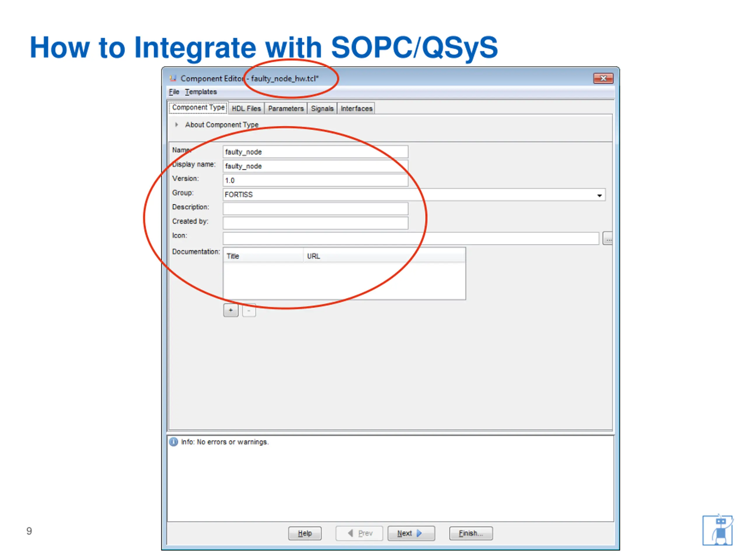The height and width of the screenshot is (560, 747).
Task: Click the Info message icon
Action: click(x=174, y=442)
